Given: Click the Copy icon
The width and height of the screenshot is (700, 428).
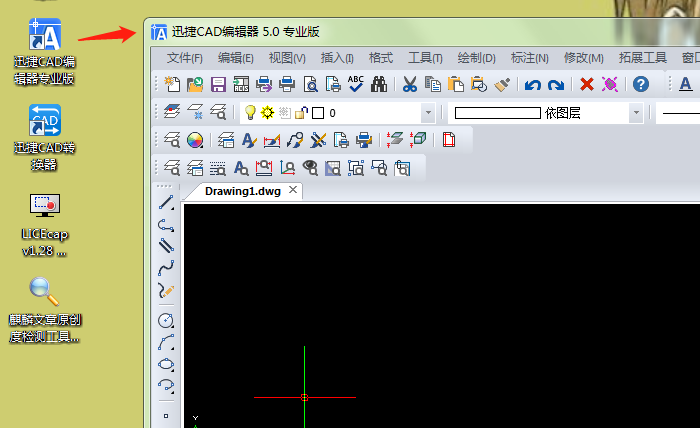Looking at the screenshot, I should [433, 84].
